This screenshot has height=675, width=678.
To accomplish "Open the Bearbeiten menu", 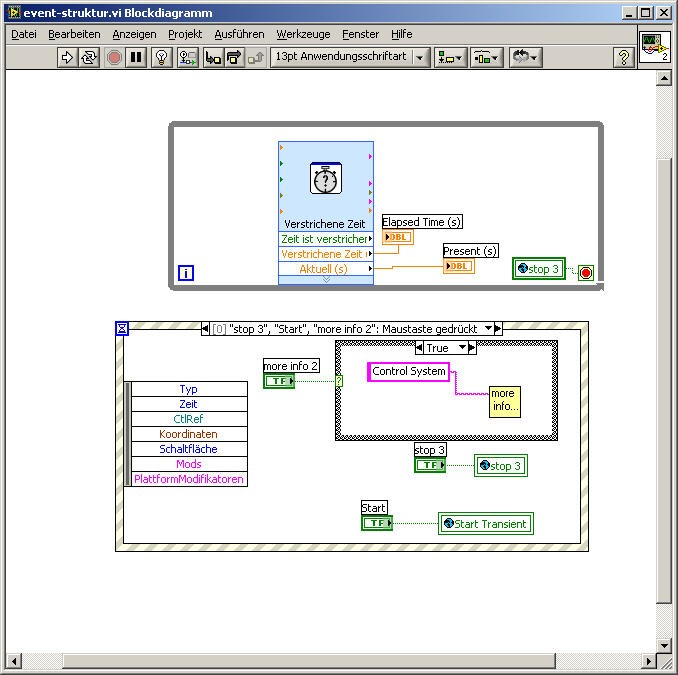I will coord(74,34).
